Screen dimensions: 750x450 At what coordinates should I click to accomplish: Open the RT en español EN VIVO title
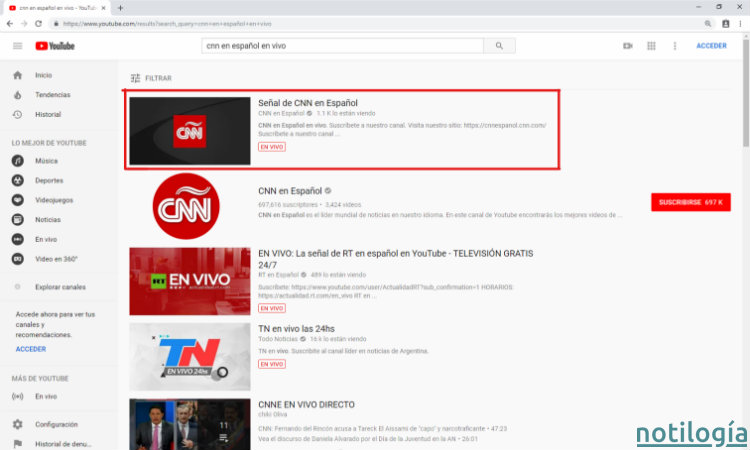pyautogui.click(x=396, y=259)
